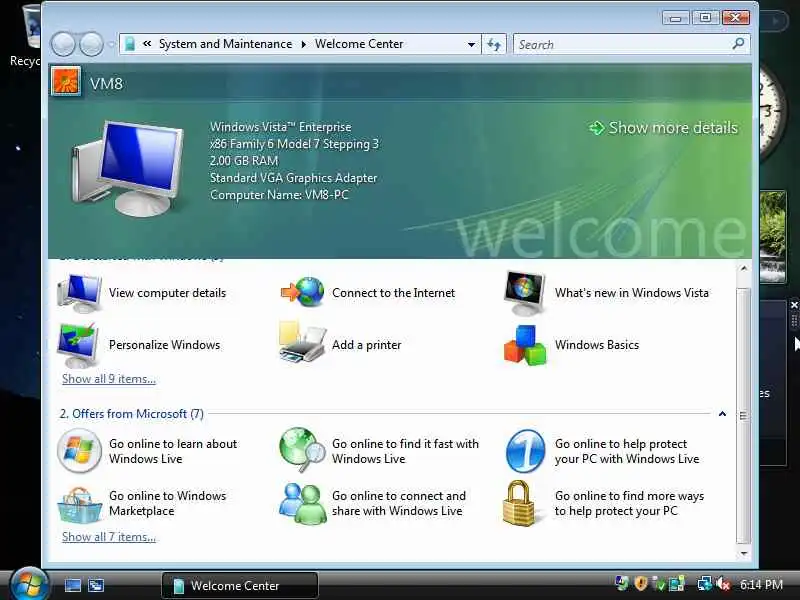Close the sidebar gadget with X

pos(794,305)
